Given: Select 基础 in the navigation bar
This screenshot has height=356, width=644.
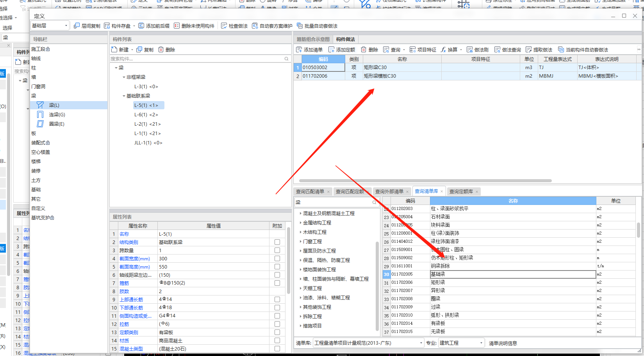Looking at the screenshot, I should [x=36, y=190].
